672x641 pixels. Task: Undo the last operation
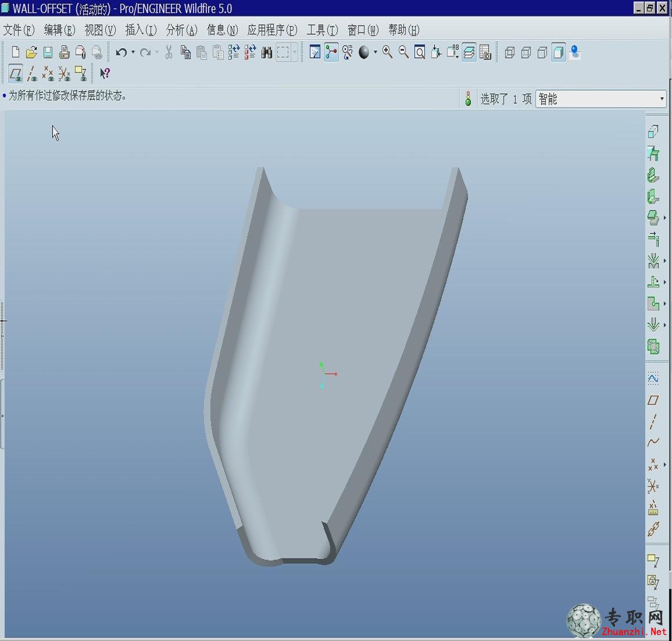(x=121, y=52)
